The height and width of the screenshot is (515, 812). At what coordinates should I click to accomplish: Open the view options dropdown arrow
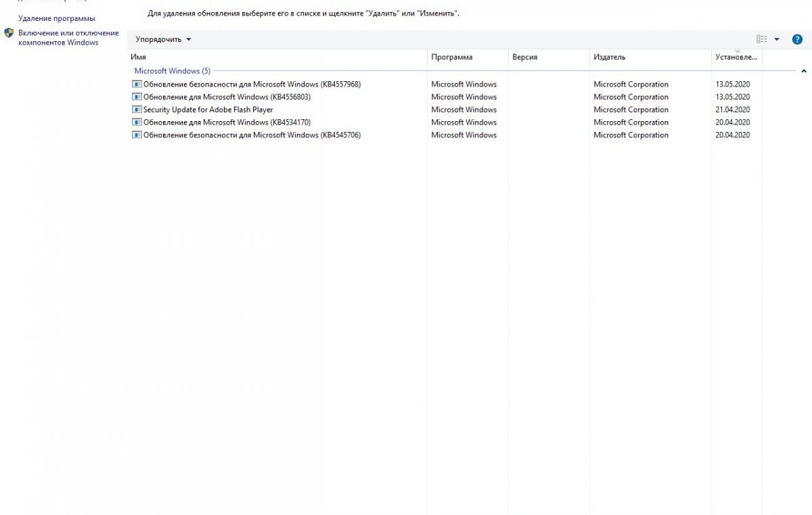[777, 39]
